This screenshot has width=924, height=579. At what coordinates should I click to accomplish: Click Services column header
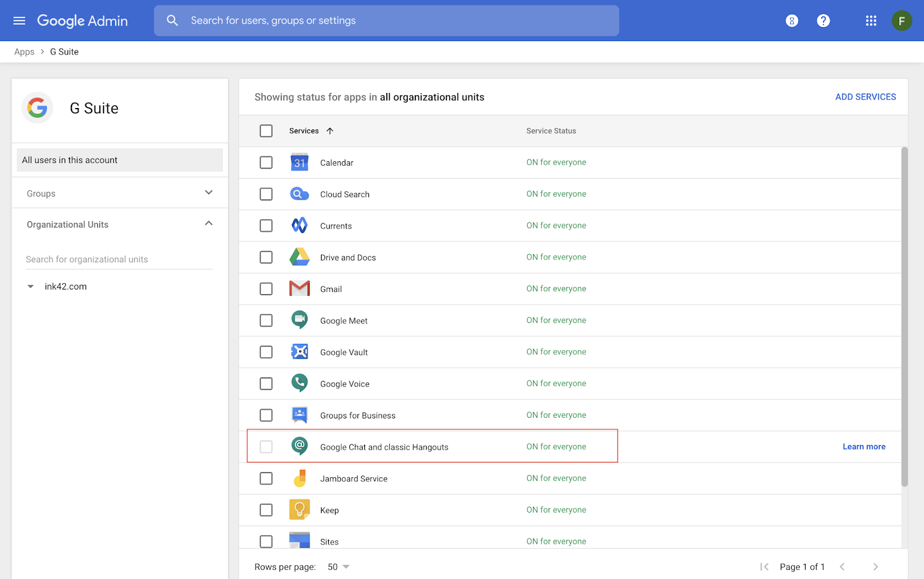coord(304,131)
